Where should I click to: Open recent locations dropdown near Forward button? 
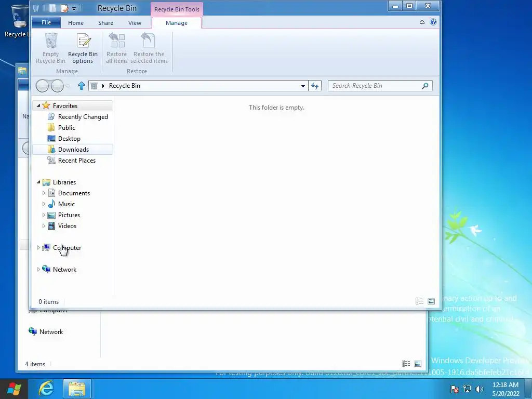[x=68, y=86]
